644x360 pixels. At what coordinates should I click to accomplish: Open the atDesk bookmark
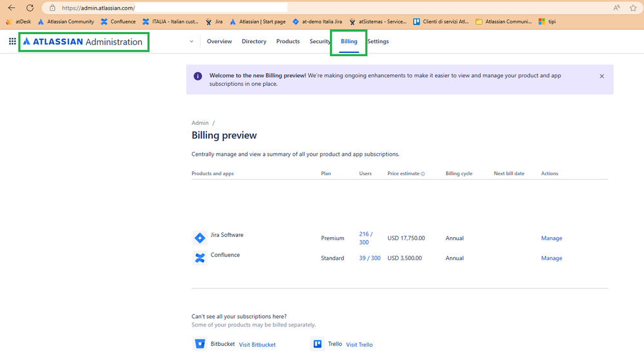coord(19,22)
